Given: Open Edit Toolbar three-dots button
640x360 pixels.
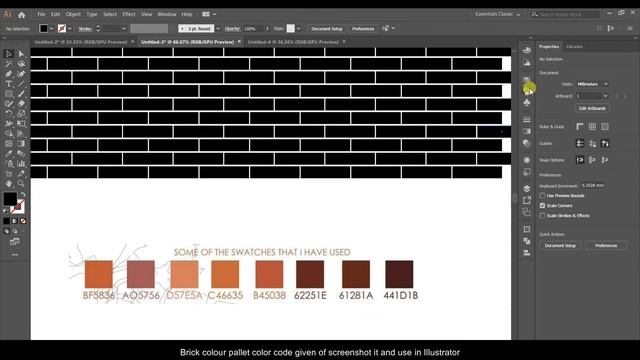Looking at the screenshot, I should [x=15, y=255].
